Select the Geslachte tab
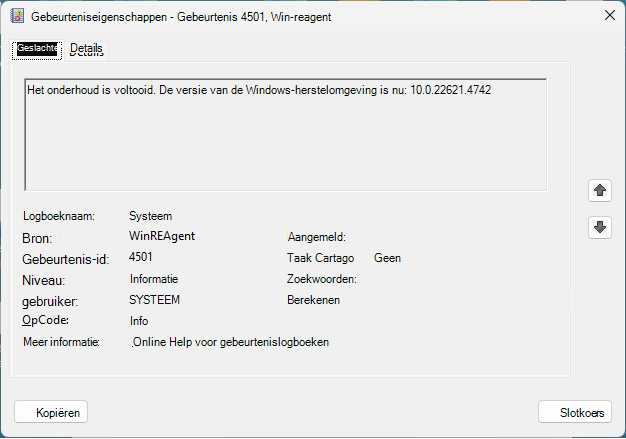This screenshot has height=439, width=626. click(37, 50)
